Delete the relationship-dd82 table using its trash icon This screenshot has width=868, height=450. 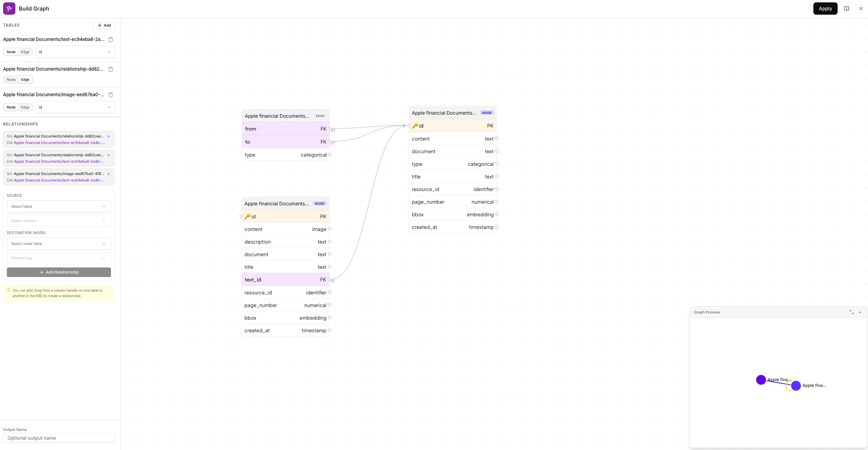[x=110, y=69]
